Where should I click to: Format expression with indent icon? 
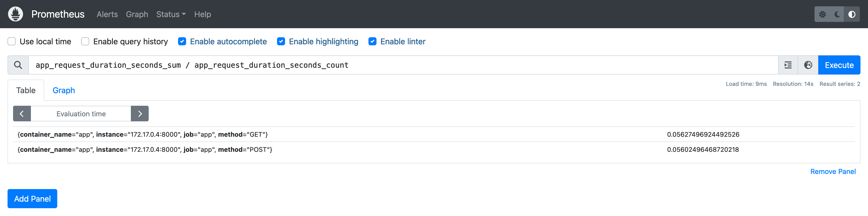(788, 65)
